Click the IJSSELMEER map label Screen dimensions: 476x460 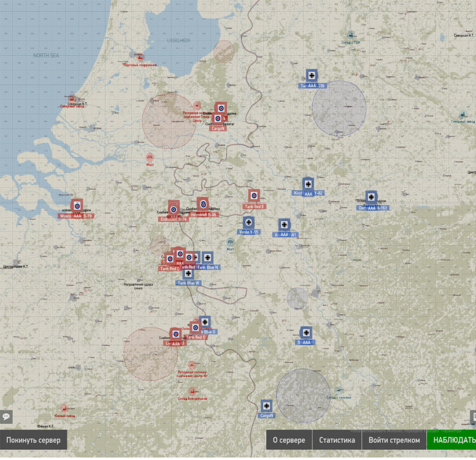pos(178,40)
